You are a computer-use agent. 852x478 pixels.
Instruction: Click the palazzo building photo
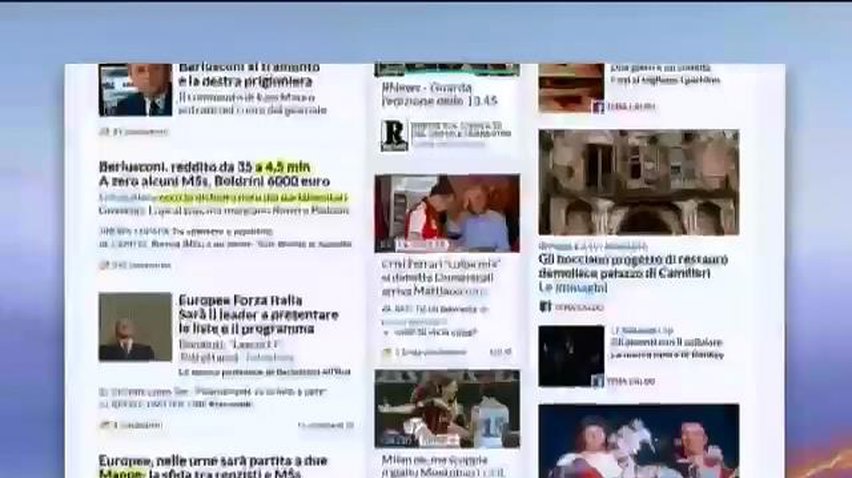pyautogui.click(x=638, y=182)
